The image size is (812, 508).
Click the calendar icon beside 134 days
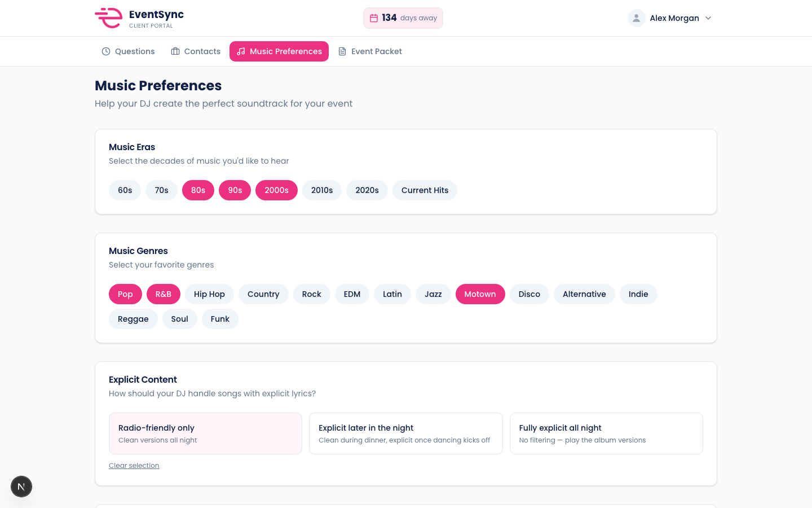(x=373, y=18)
